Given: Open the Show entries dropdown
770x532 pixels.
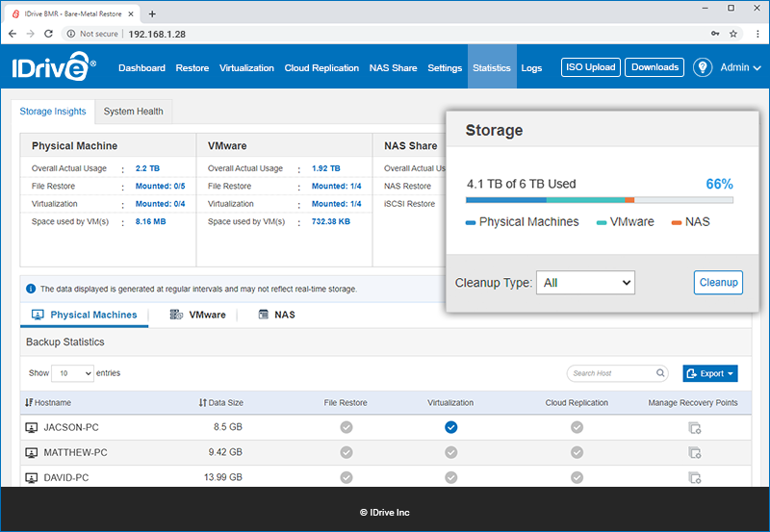Looking at the screenshot, I should [x=72, y=373].
